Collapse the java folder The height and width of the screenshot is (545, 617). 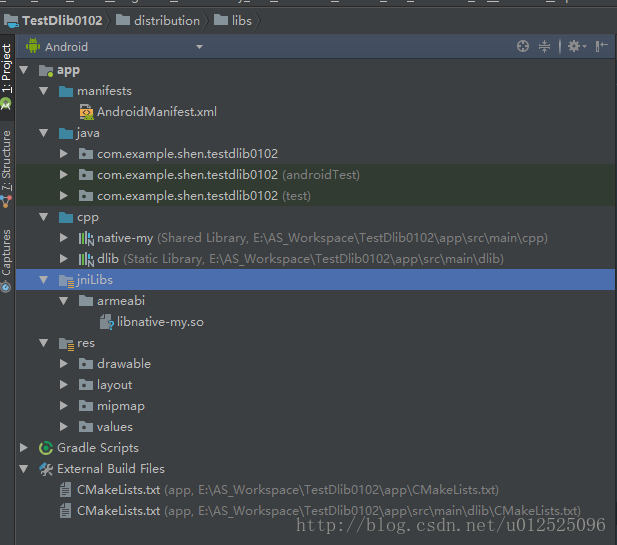tap(44, 133)
